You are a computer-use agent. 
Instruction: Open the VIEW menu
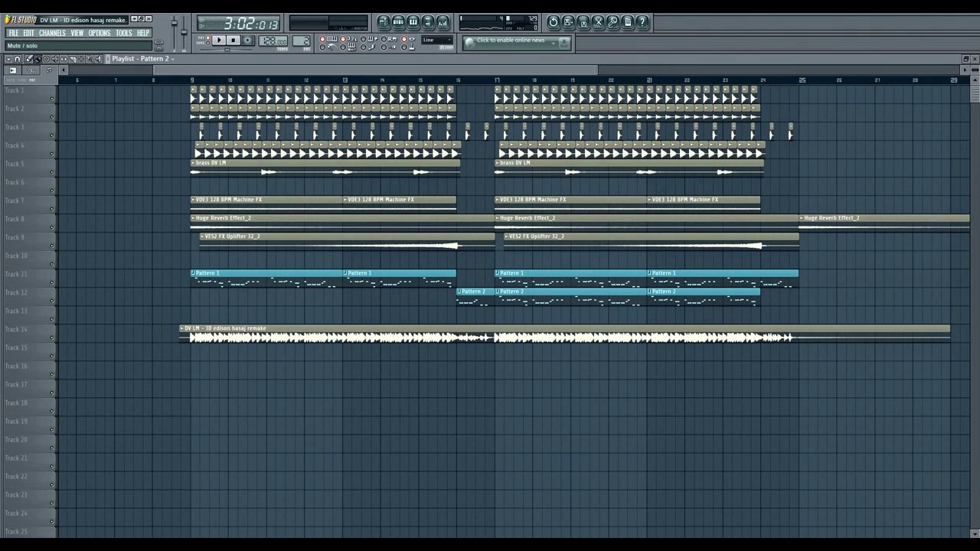77,33
